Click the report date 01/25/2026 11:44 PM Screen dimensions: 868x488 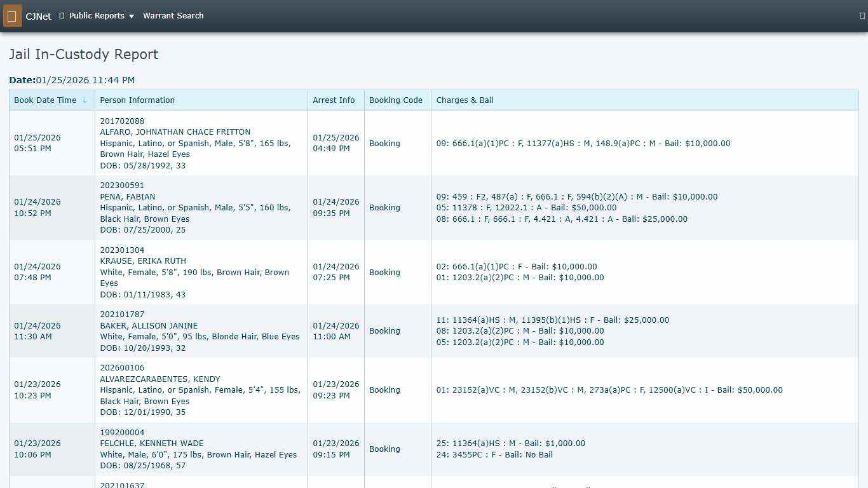(x=85, y=81)
